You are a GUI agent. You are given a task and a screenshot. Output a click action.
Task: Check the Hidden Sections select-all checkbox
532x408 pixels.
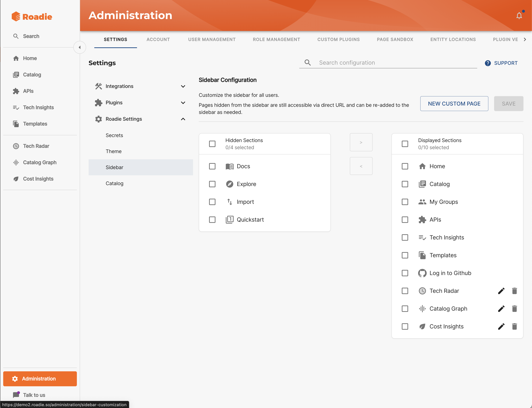212,144
